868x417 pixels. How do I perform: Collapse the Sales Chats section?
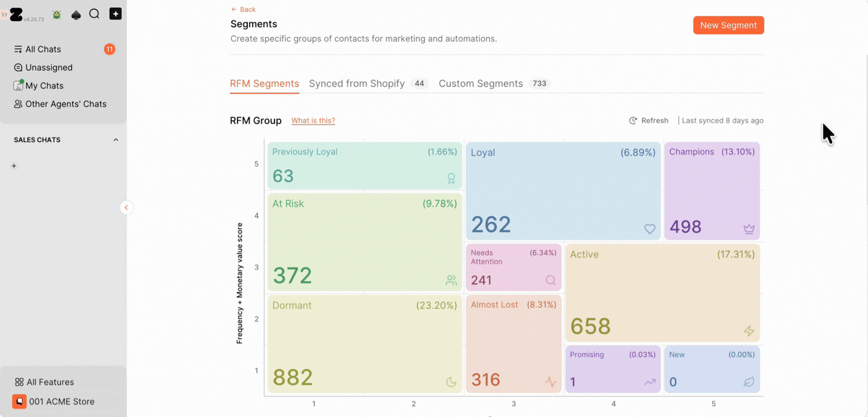pos(116,140)
